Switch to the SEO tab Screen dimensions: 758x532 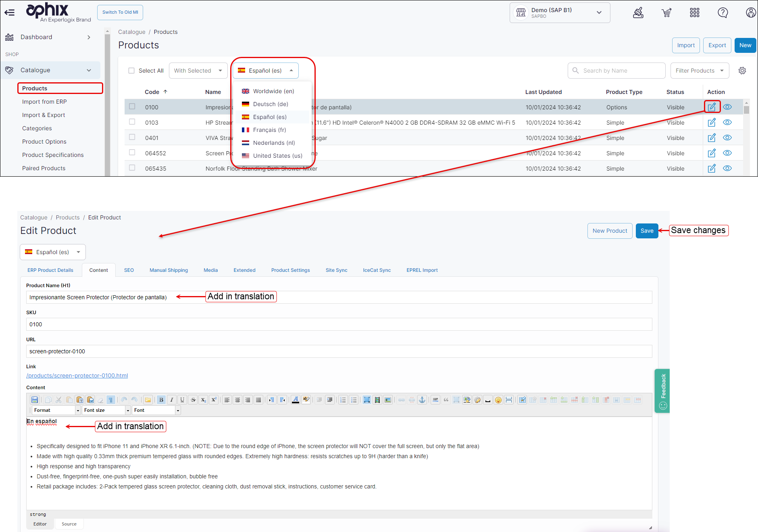point(129,270)
